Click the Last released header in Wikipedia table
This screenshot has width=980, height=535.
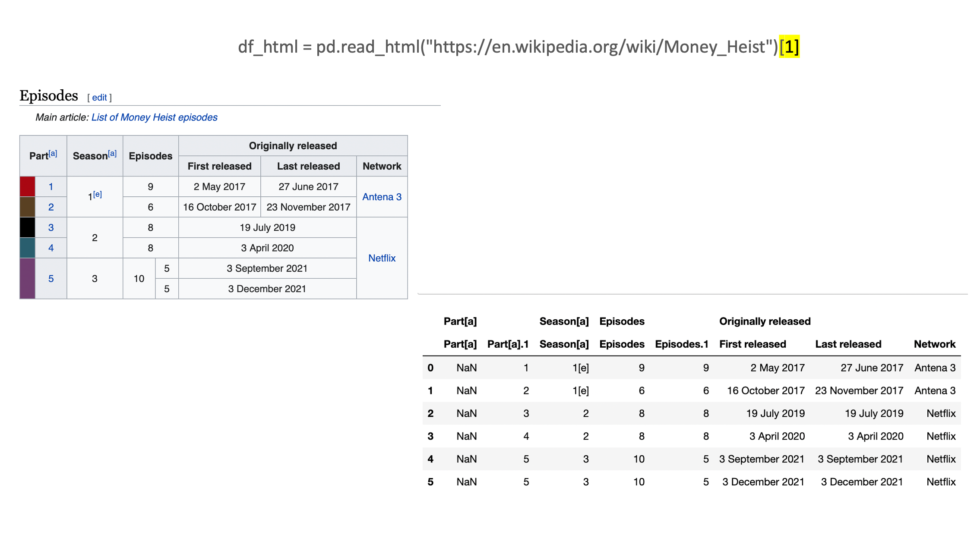(309, 166)
